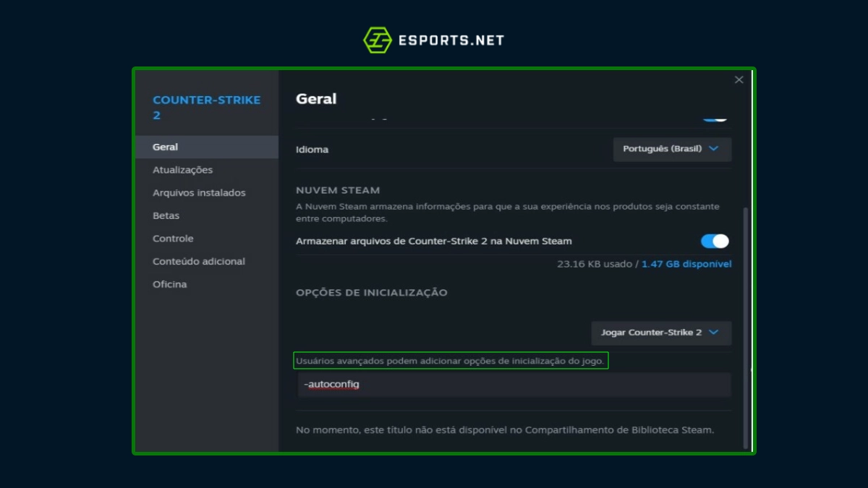This screenshot has height=488, width=868.
Task: Open the Idioma language dropdown
Action: point(672,149)
